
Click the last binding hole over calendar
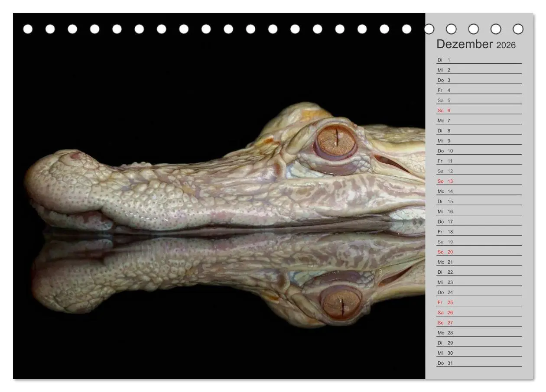[x=518, y=29]
